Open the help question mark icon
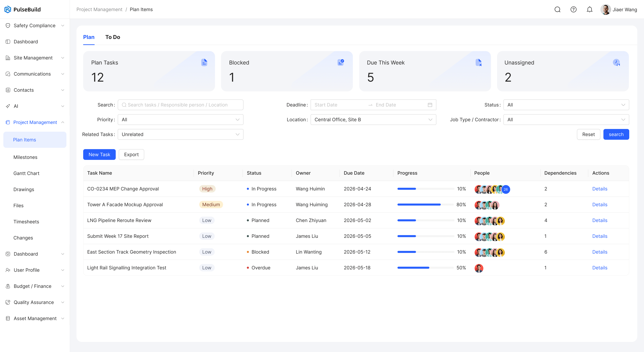The image size is (644, 352). pyautogui.click(x=573, y=10)
